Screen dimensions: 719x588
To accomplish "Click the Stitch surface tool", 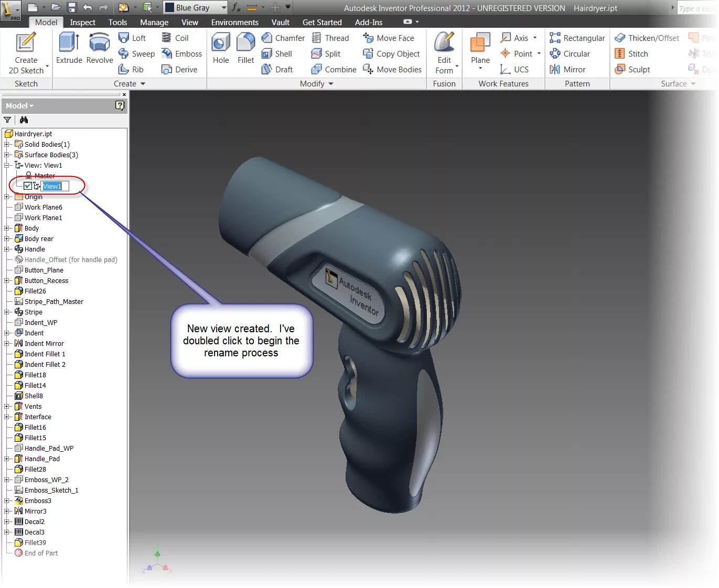I will point(631,53).
